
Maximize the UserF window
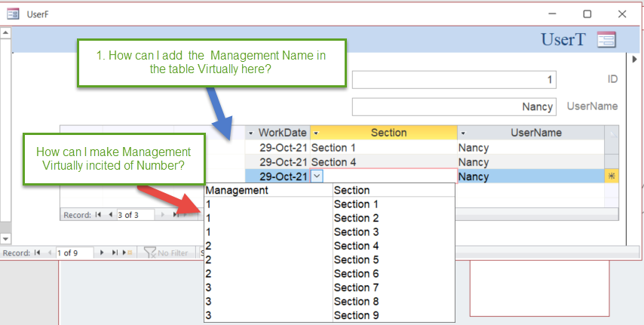click(x=587, y=14)
